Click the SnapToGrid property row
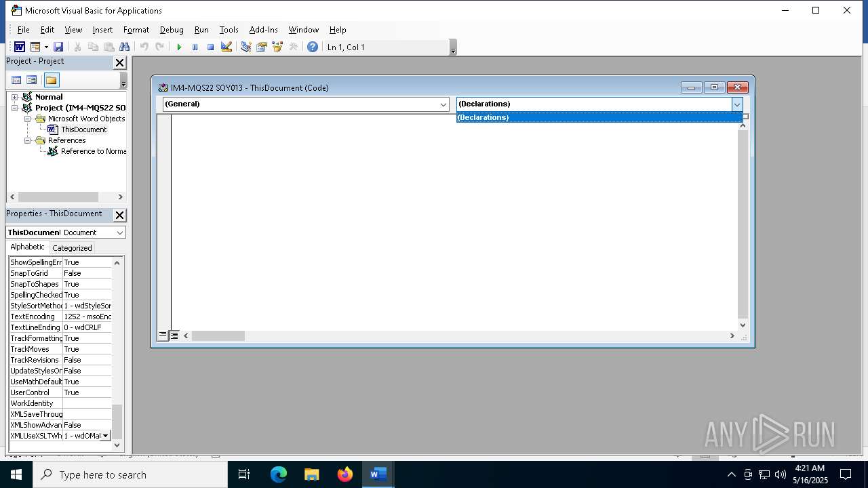 [x=60, y=273]
